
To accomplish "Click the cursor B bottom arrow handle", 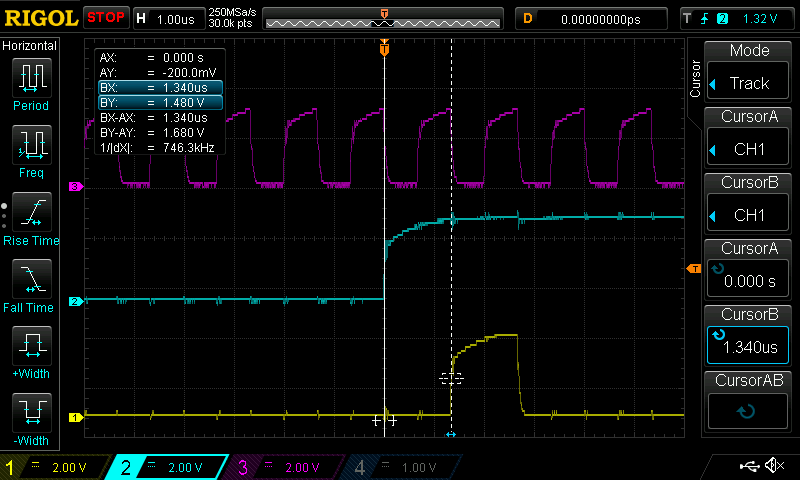I will tap(451, 435).
